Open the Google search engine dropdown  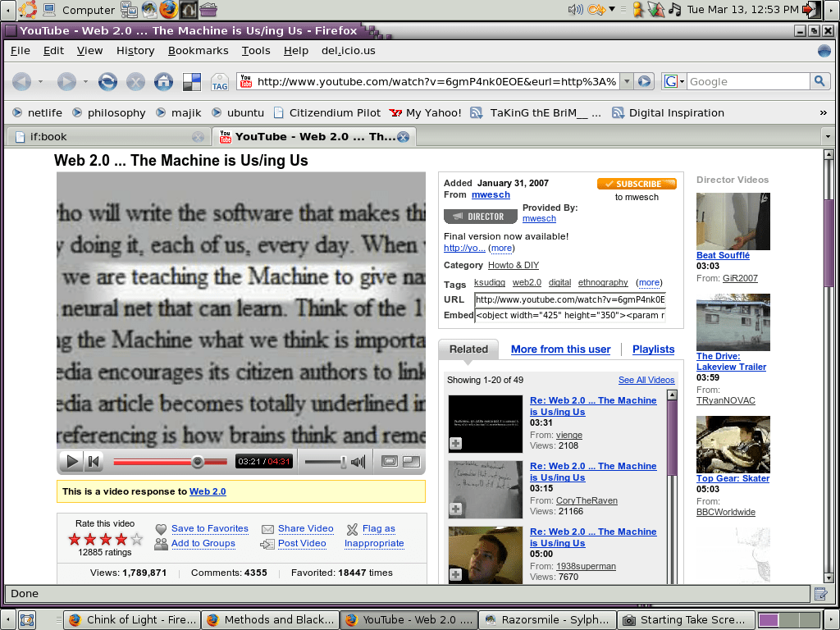click(x=673, y=81)
